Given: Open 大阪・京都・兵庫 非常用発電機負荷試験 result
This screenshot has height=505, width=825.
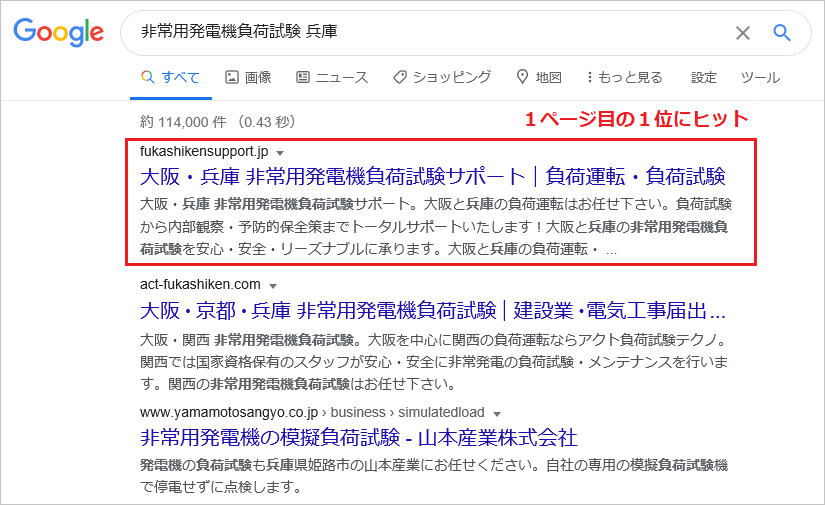Looking at the screenshot, I should (432, 310).
